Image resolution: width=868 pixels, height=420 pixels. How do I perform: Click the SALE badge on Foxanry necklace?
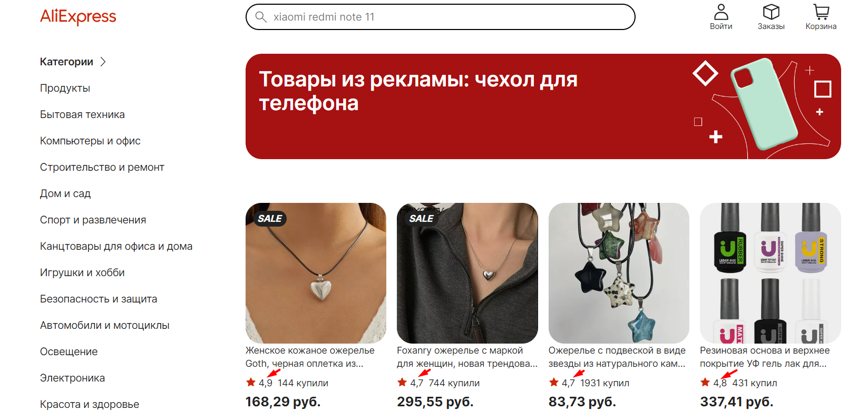421,219
